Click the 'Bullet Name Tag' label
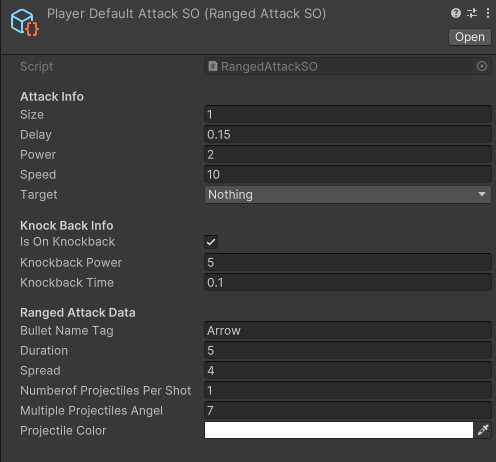This screenshot has width=496, height=462. 67,331
